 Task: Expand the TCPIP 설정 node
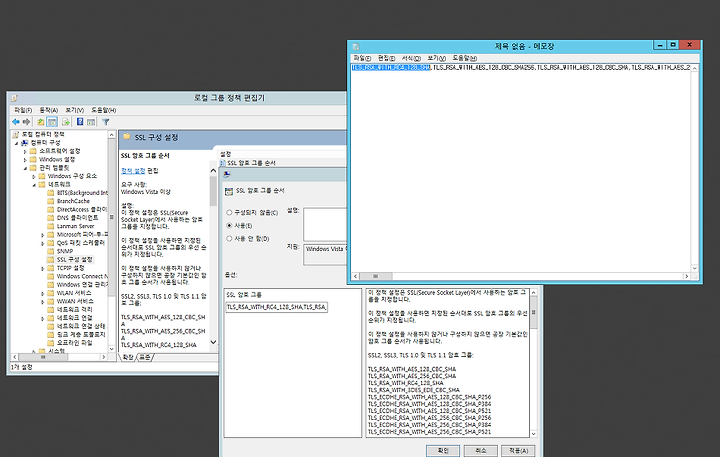click(43, 268)
